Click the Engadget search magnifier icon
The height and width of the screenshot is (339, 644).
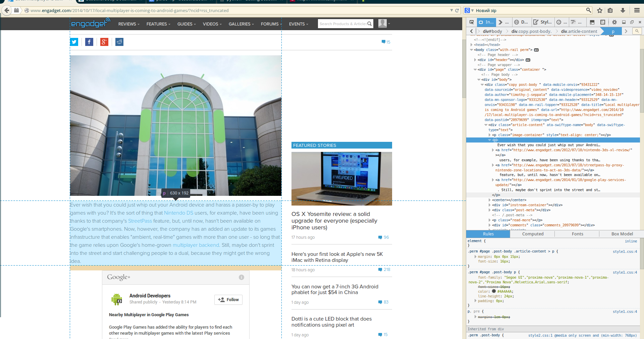(369, 24)
